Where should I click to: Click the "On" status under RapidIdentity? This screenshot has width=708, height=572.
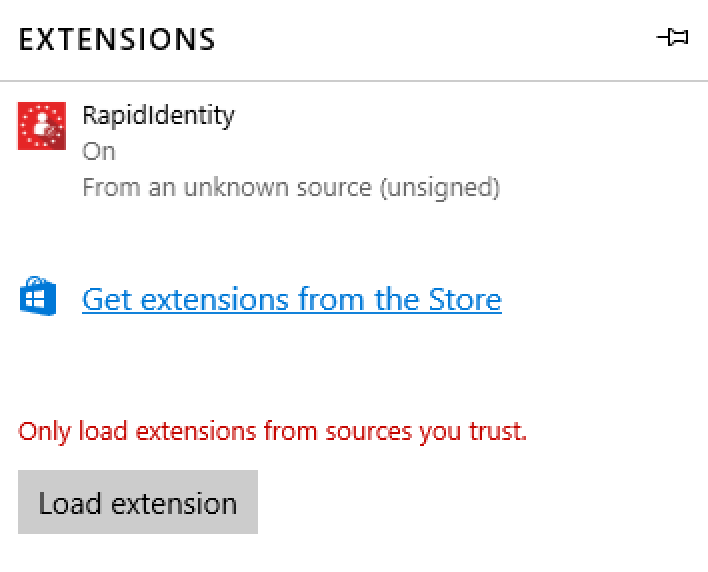pyautogui.click(x=99, y=151)
